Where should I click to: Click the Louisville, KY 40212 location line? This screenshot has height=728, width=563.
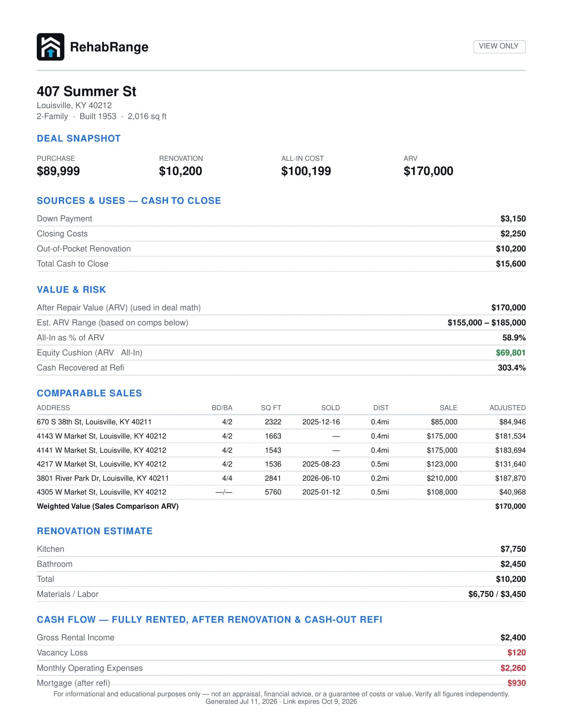click(74, 105)
